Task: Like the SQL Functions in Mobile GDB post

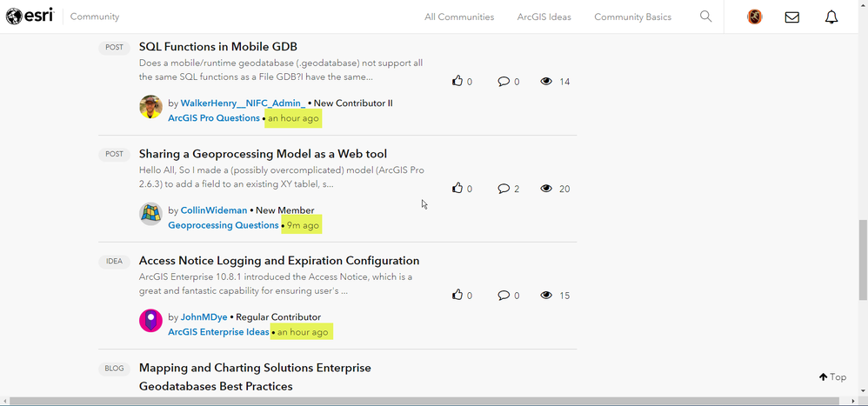Action: tap(457, 81)
